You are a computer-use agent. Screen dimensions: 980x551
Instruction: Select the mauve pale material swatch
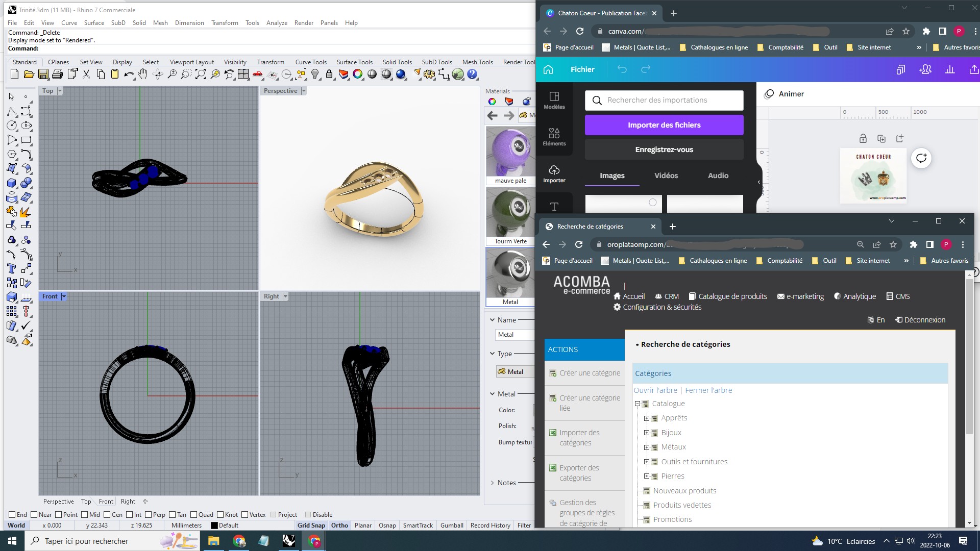click(x=510, y=156)
